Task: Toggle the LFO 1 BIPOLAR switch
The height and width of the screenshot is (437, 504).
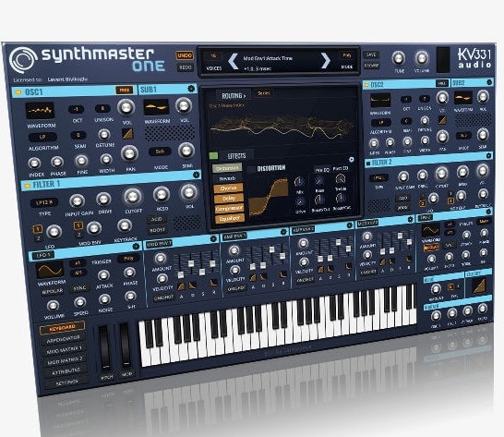Action: coord(52,292)
